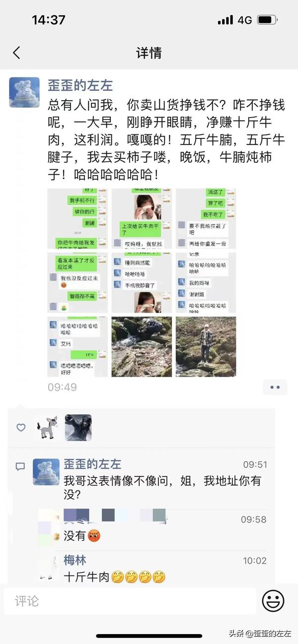The height and width of the screenshot is (644, 298).
Task: Open the poster's cloud avatar at the top
Action: coord(24,92)
